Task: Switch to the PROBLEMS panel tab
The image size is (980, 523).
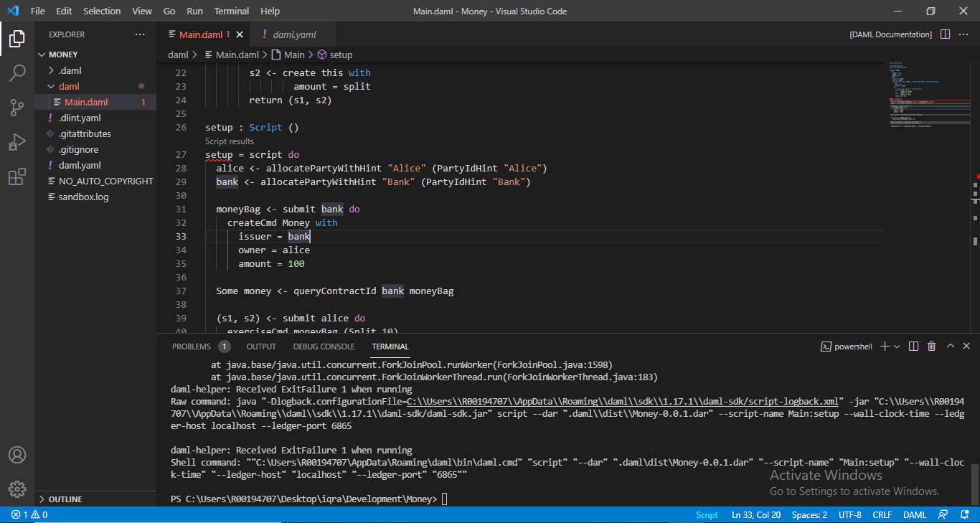Action: tap(192, 347)
